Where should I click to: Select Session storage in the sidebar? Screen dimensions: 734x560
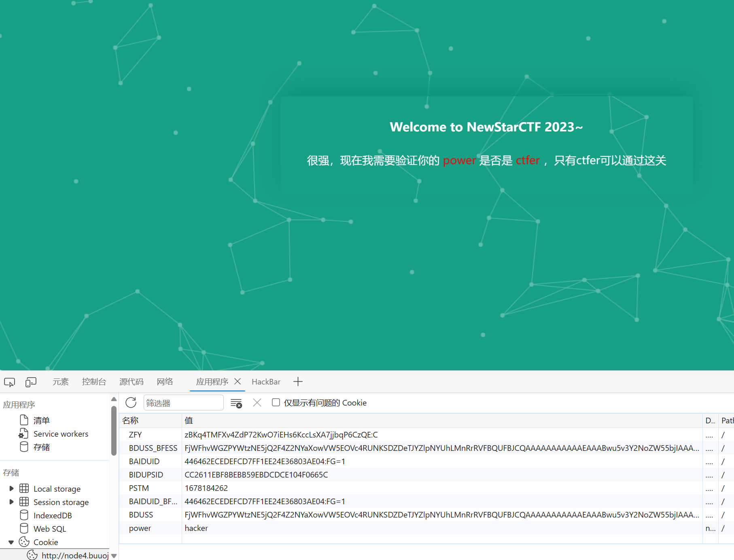[61, 502]
